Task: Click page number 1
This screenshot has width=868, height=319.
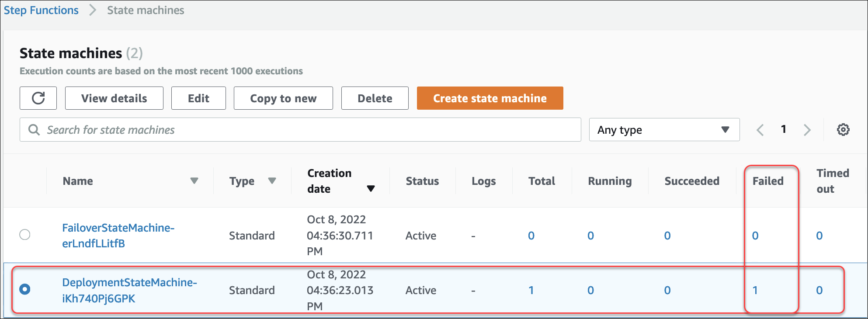Action: 784,129
